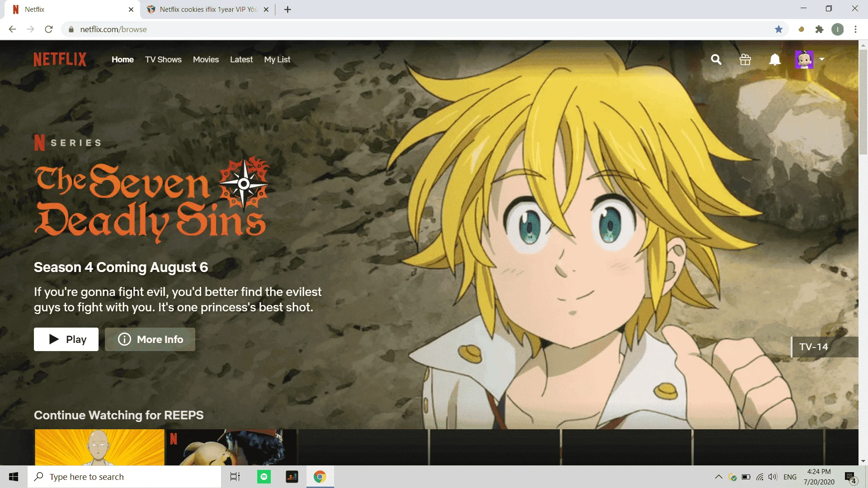Screen dimensions: 868x488
Task: Show hidden tray icons
Action: click(718, 477)
